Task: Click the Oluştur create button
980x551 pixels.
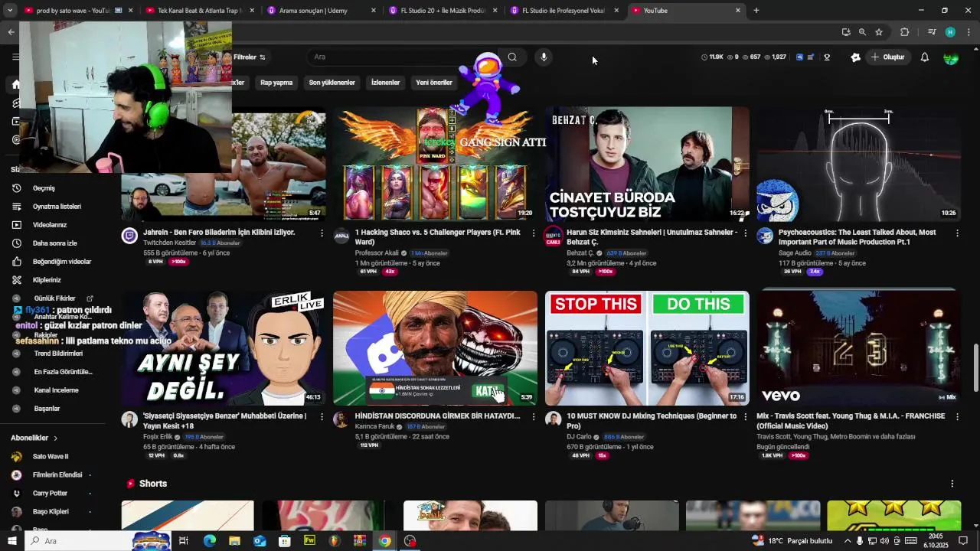Action: pyautogui.click(x=887, y=57)
